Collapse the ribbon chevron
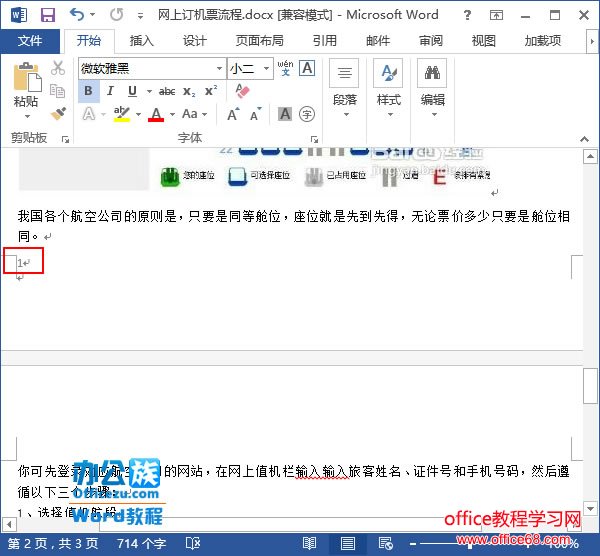 click(x=584, y=139)
